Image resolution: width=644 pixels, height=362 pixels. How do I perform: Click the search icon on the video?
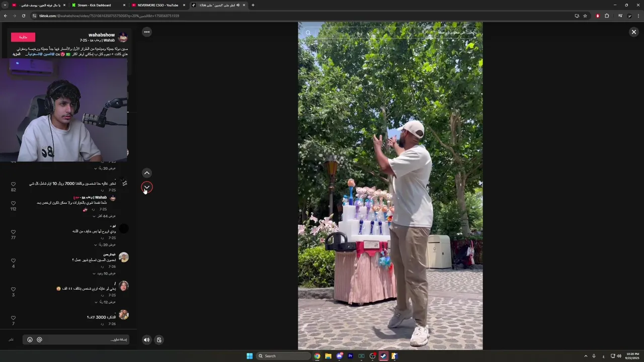pos(308,33)
